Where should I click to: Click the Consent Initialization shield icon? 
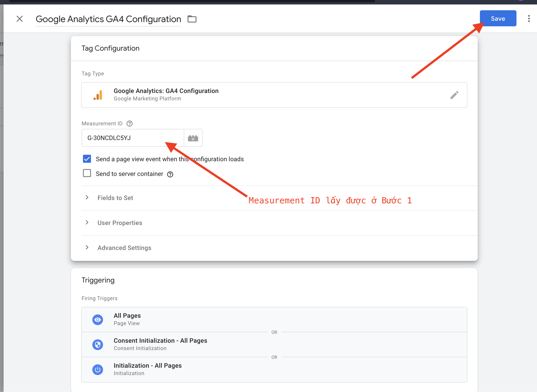[x=98, y=345]
